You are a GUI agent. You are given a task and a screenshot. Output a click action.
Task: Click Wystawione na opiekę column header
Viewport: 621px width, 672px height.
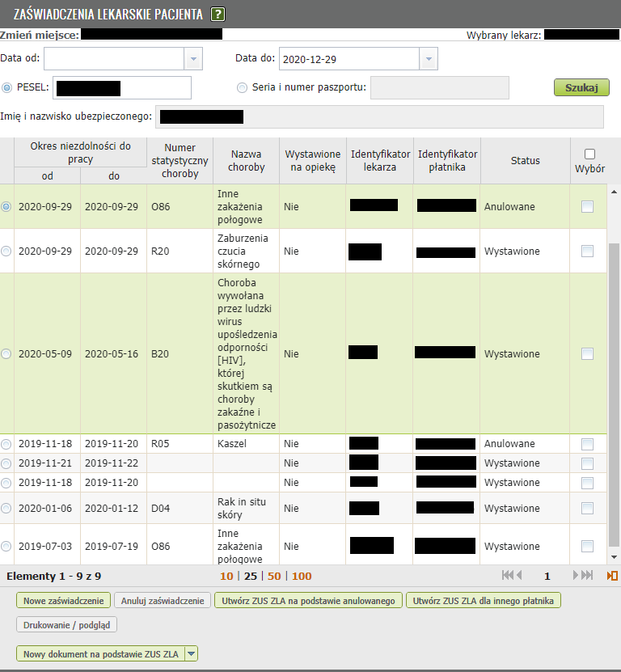313,161
